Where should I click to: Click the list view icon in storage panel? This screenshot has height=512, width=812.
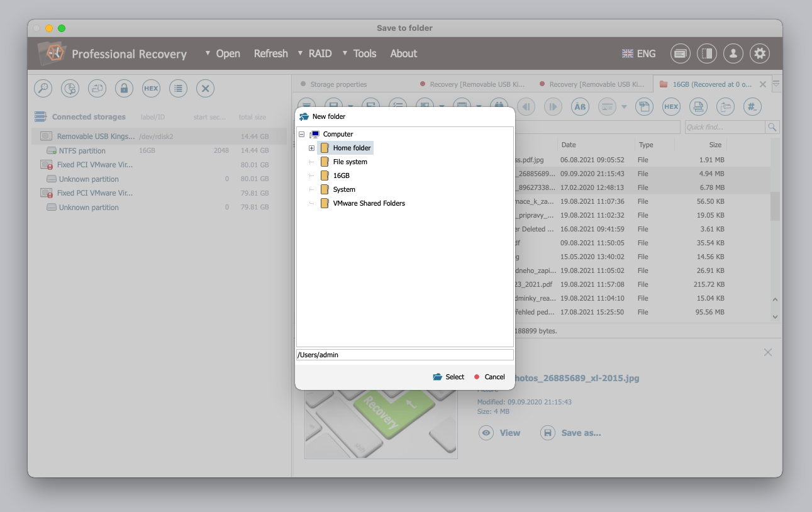[178, 89]
